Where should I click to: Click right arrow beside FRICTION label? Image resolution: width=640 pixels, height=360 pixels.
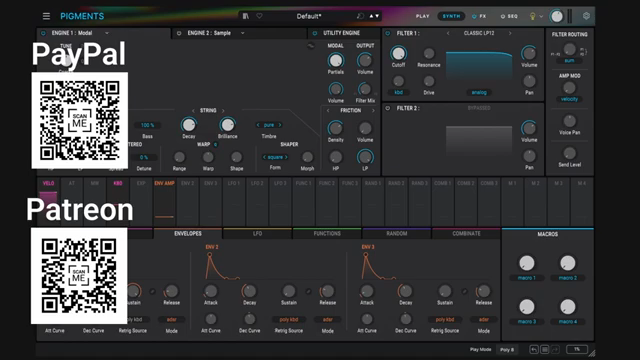pos(373,111)
